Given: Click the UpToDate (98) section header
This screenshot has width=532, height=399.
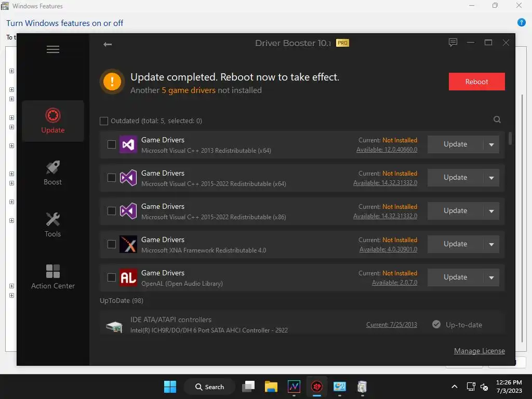Looking at the screenshot, I should (122, 301).
